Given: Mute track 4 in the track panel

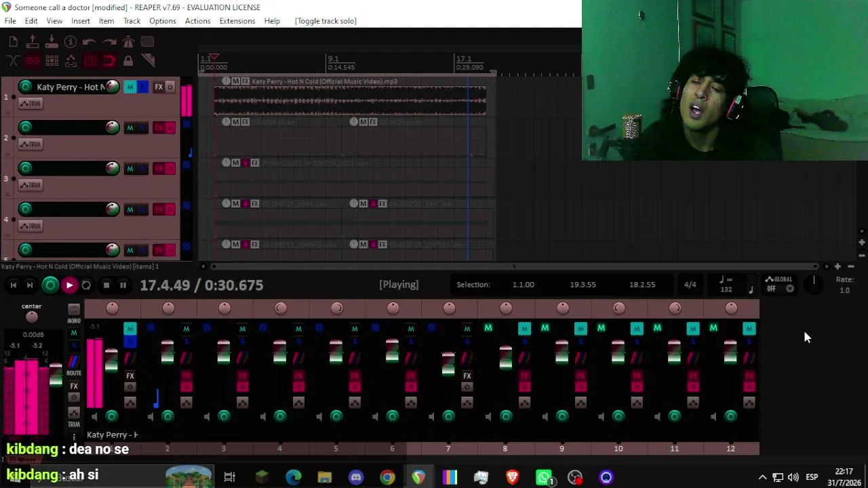Looking at the screenshot, I should click(x=130, y=209).
